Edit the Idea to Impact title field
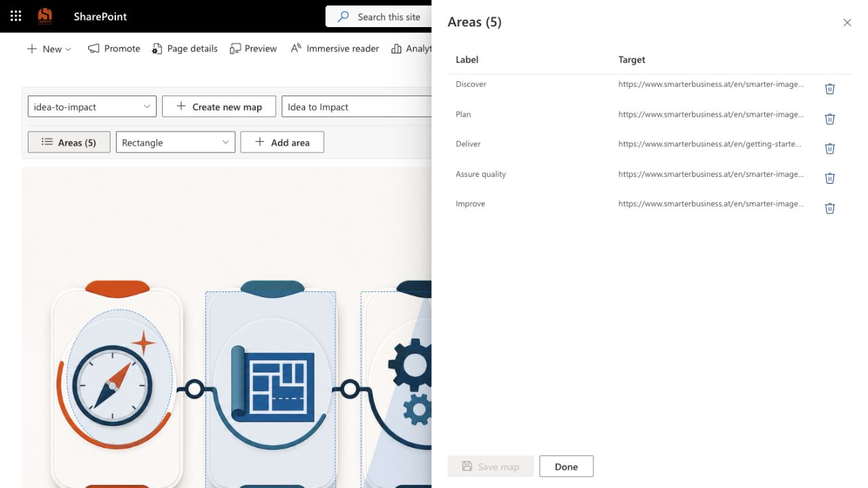The width and height of the screenshot is (868, 488). click(356, 106)
